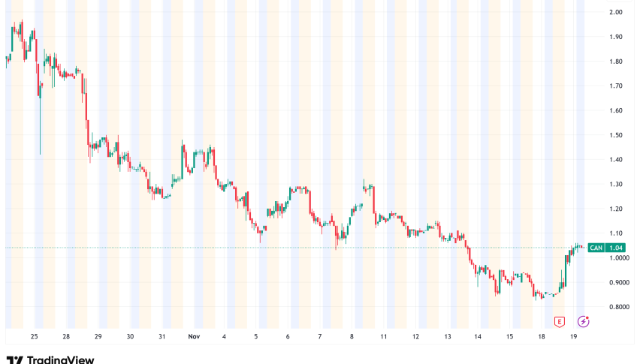Click the 2.00 price axis label
The image size is (640, 364).
tap(616, 12)
